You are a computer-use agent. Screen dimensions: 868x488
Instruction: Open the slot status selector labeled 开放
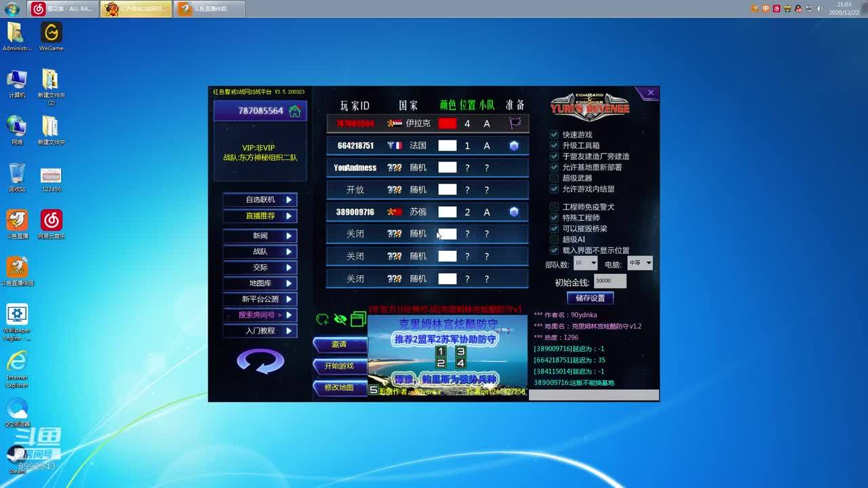pyautogui.click(x=355, y=190)
